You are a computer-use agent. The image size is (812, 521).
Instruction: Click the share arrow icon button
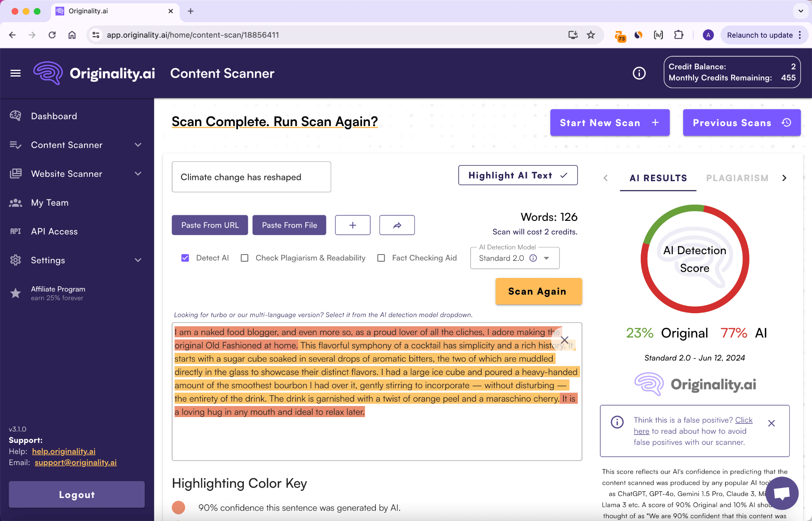click(x=397, y=225)
